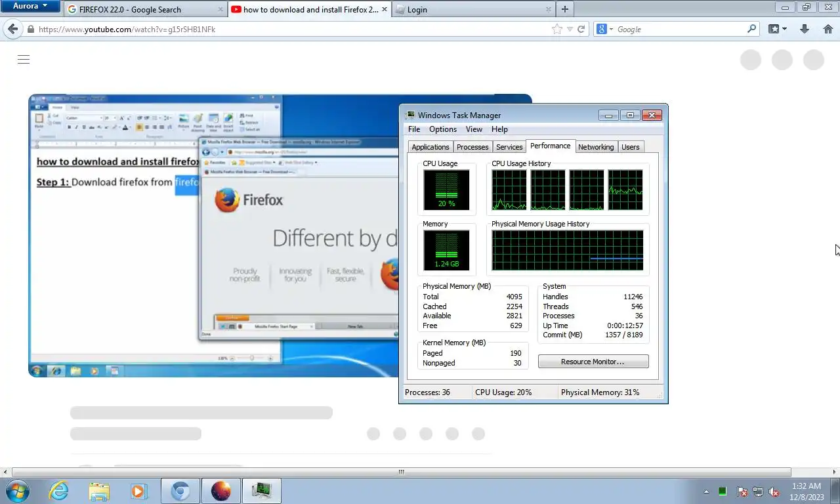The image size is (840, 504).
Task: Click the Resource Monitor button
Action: (x=593, y=362)
